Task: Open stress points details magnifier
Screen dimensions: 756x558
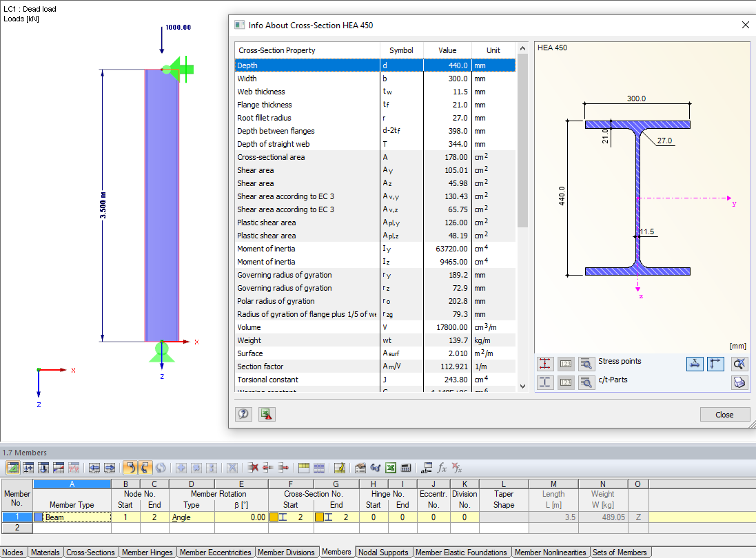Action: tap(586, 364)
